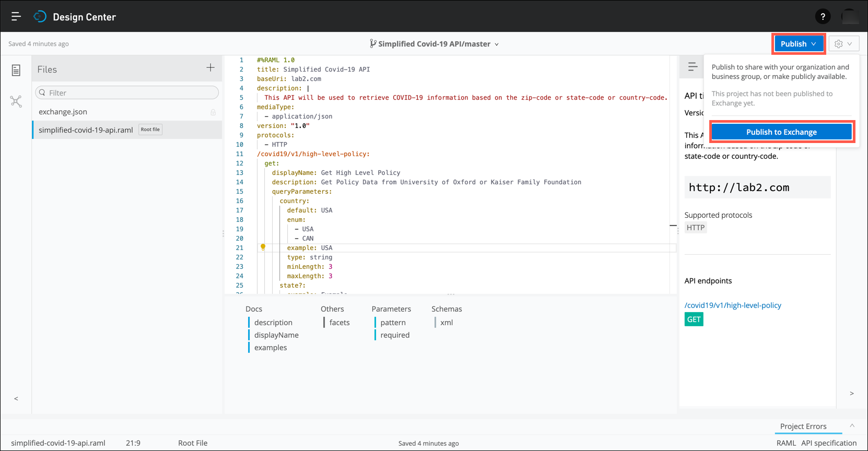Open the help question mark icon
This screenshot has height=451, width=868.
point(823,17)
